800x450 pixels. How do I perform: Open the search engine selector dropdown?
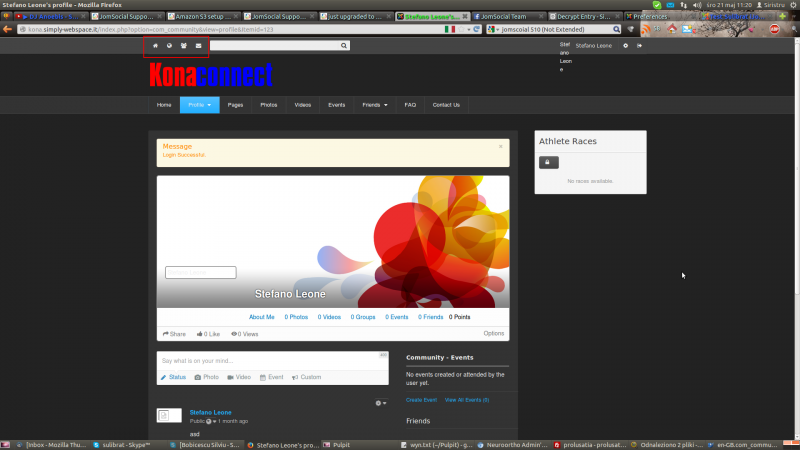tap(493, 29)
